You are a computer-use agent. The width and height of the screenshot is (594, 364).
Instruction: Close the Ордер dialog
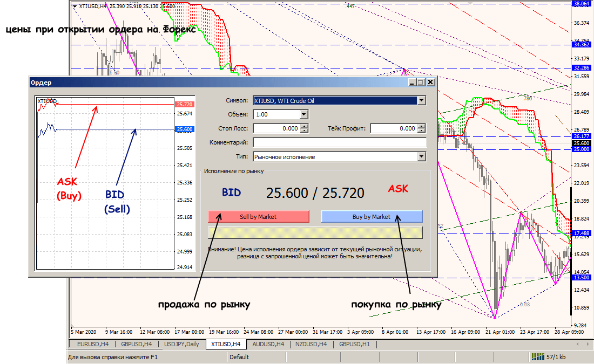pos(430,82)
